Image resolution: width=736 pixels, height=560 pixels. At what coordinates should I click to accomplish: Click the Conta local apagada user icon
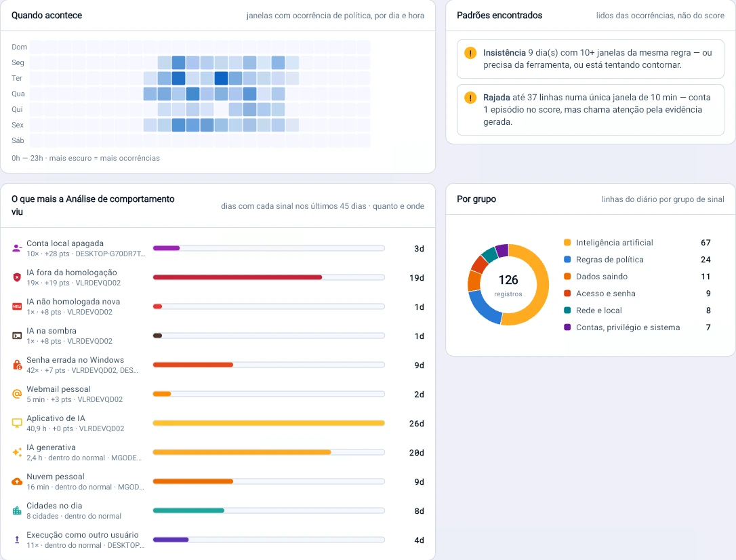point(17,248)
